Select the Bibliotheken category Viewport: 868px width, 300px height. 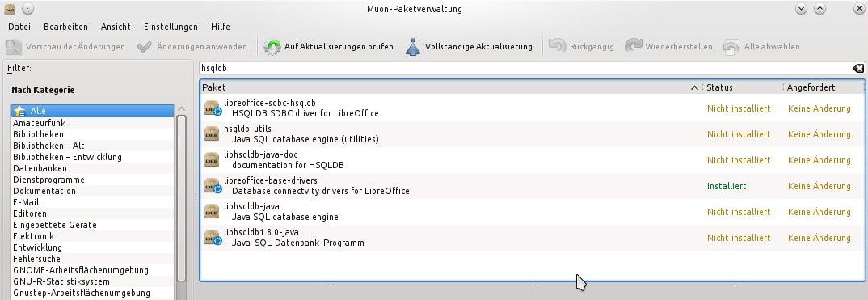coord(92,134)
